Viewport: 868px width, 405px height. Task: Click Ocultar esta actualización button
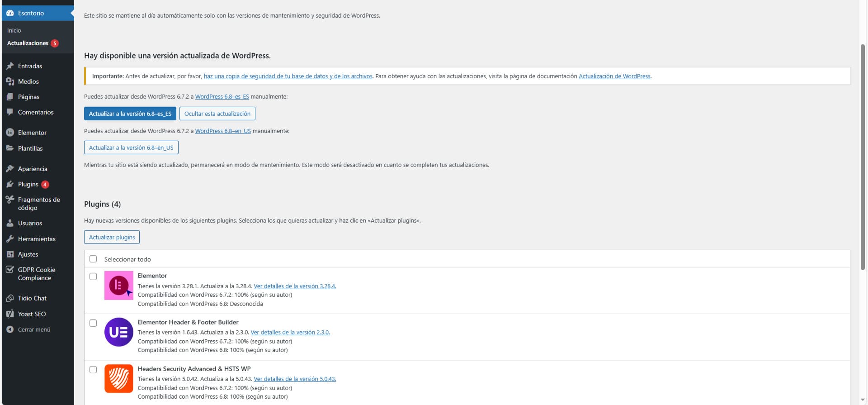[217, 114]
